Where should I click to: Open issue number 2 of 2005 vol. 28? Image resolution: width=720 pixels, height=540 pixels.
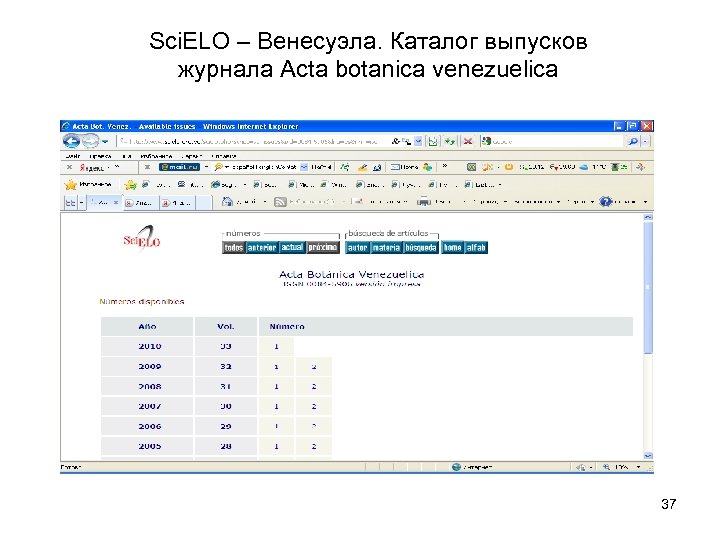tap(314, 446)
